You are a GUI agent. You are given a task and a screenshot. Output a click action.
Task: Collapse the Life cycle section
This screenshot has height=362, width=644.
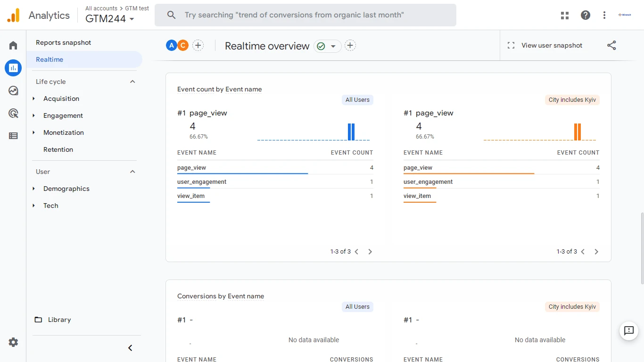(x=132, y=82)
